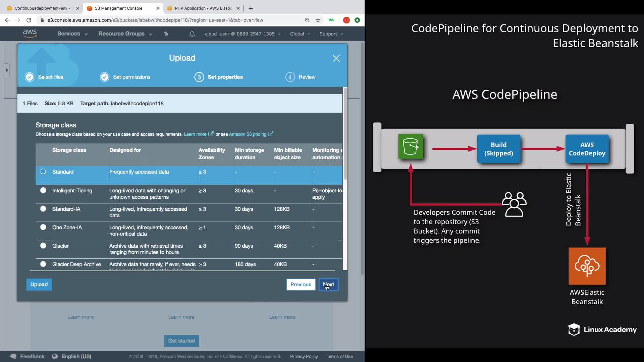644x362 pixels.
Task: Open a new browser tab with plus
Action: point(251,8)
